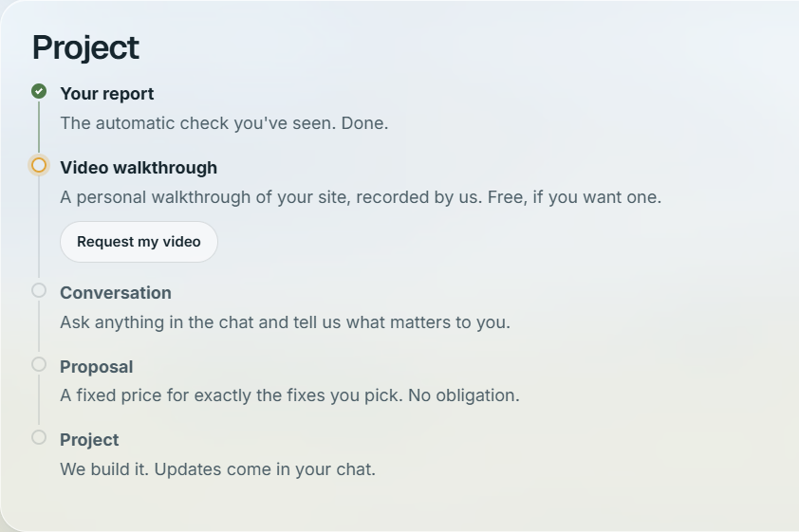Click green connector line below Your report
The width and height of the screenshot is (799, 532).
click(x=39, y=127)
